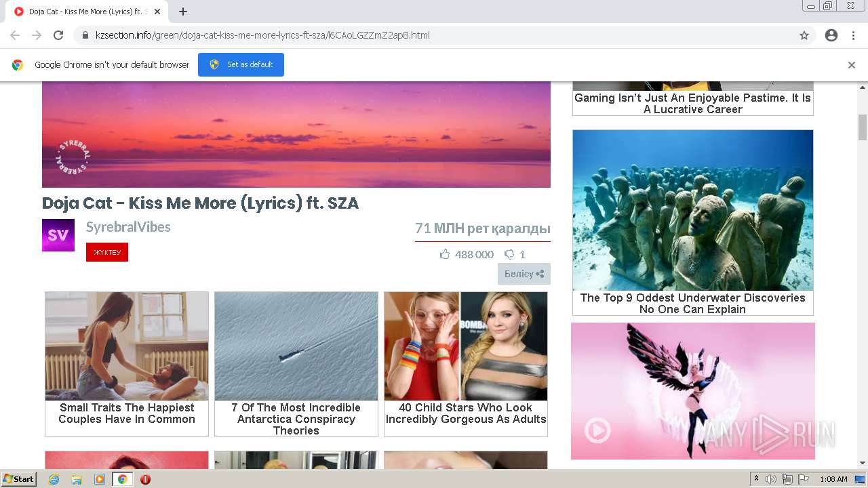Open Antarctica Conspiracy Theories thumbnail
This screenshot has width=868, height=488.
pos(296,346)
